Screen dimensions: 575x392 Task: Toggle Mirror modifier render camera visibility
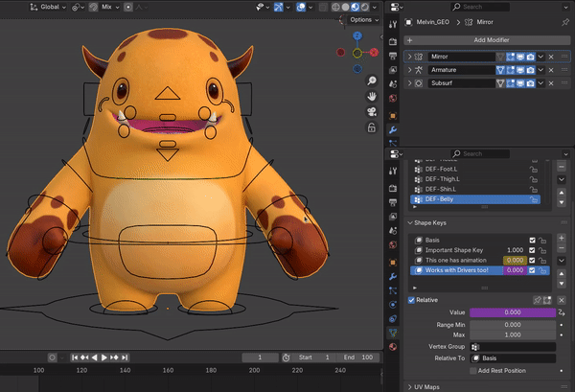click(x=530, y=57)
